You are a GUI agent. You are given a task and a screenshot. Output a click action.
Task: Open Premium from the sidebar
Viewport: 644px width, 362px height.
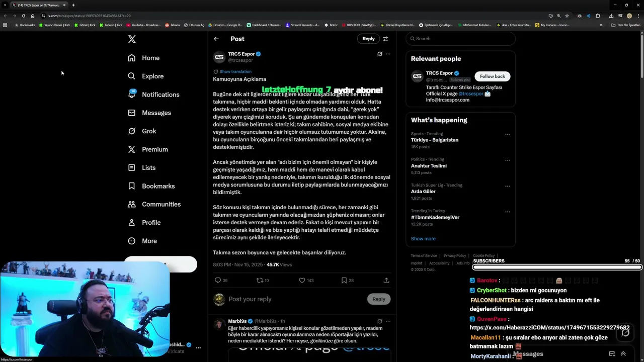[147, 149]
